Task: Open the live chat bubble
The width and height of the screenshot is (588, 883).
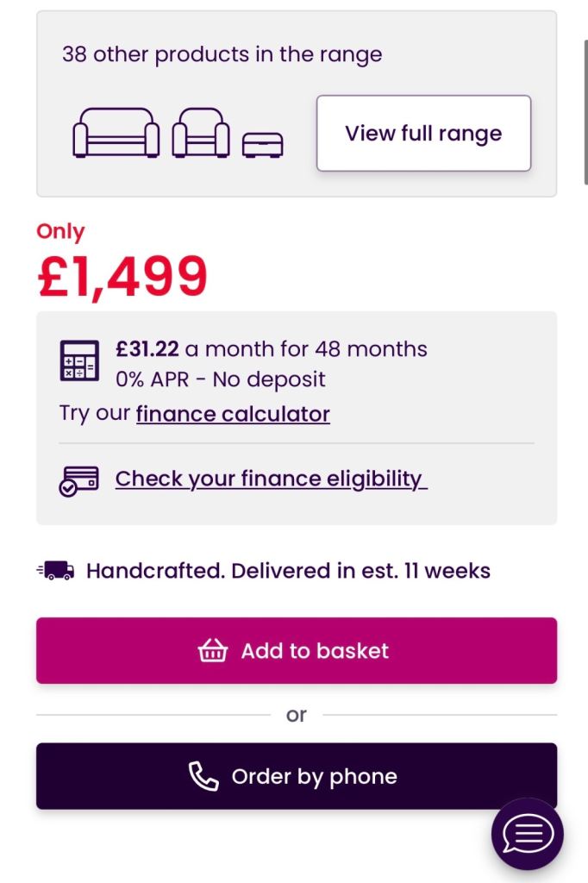Action: coord(527,834)
